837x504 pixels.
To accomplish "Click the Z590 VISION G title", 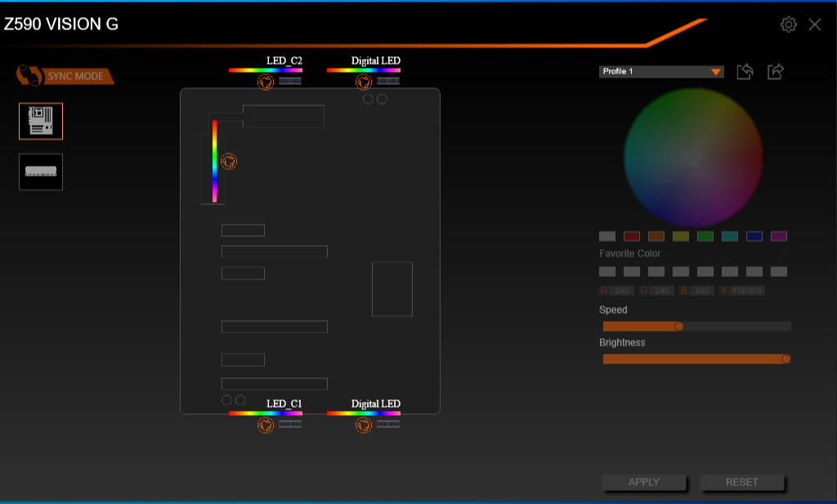I will point(60,24).
